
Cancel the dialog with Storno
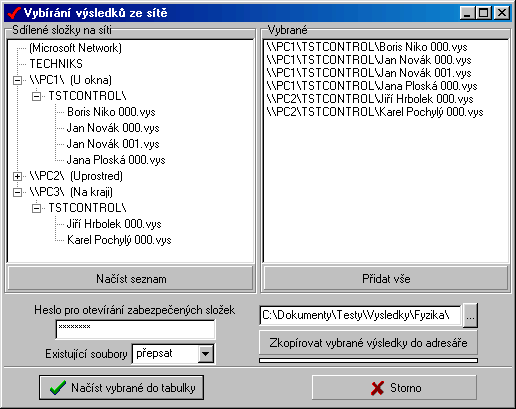click(x=394, y=388)
